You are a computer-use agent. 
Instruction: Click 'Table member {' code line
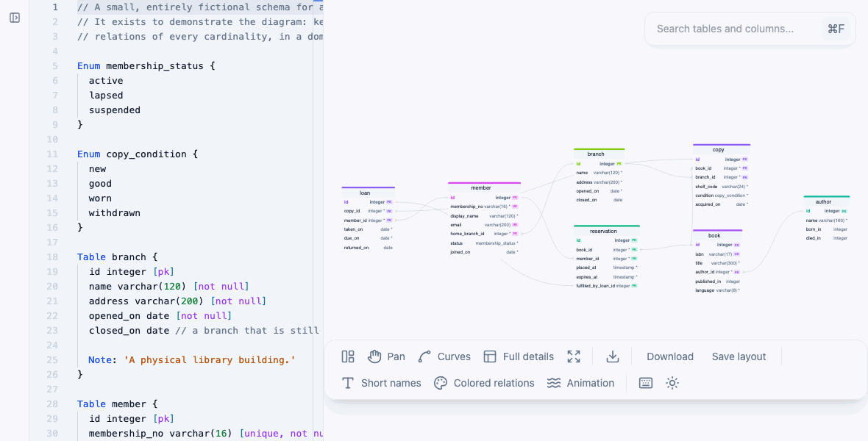coord(118,404)
